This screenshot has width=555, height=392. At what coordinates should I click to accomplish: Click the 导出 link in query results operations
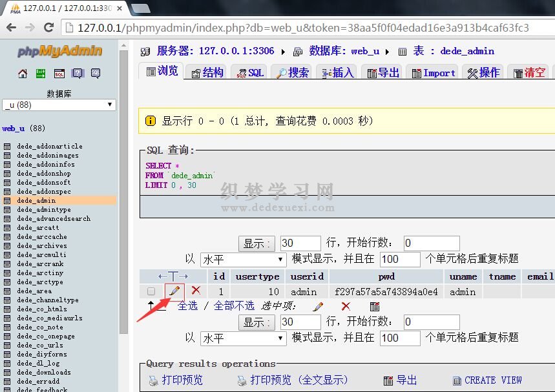406,380
